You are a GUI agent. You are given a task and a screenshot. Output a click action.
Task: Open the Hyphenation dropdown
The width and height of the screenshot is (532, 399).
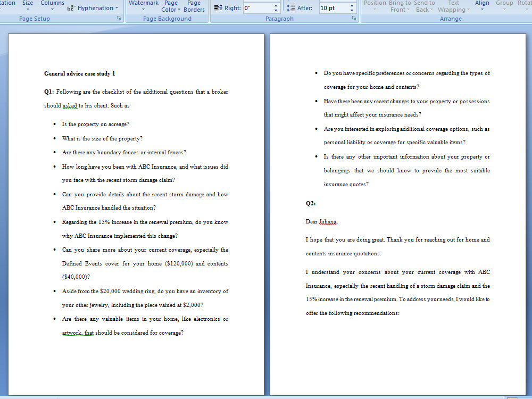[93, 8]
